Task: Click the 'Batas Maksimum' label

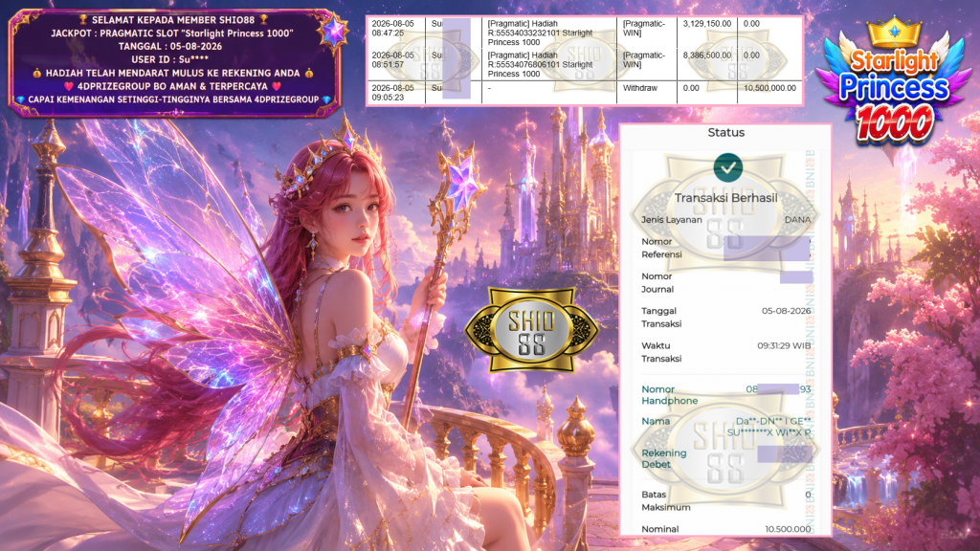Action: point(666,500)
